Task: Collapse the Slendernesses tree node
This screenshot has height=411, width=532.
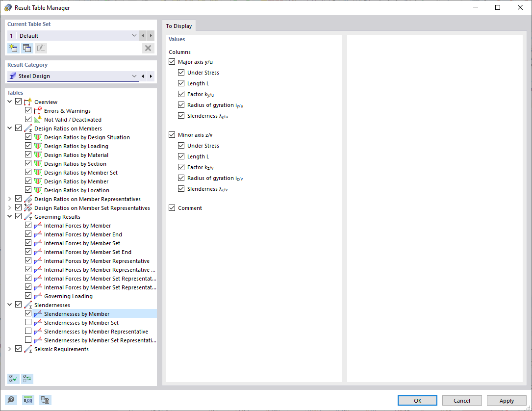Action: pos(9,305)
